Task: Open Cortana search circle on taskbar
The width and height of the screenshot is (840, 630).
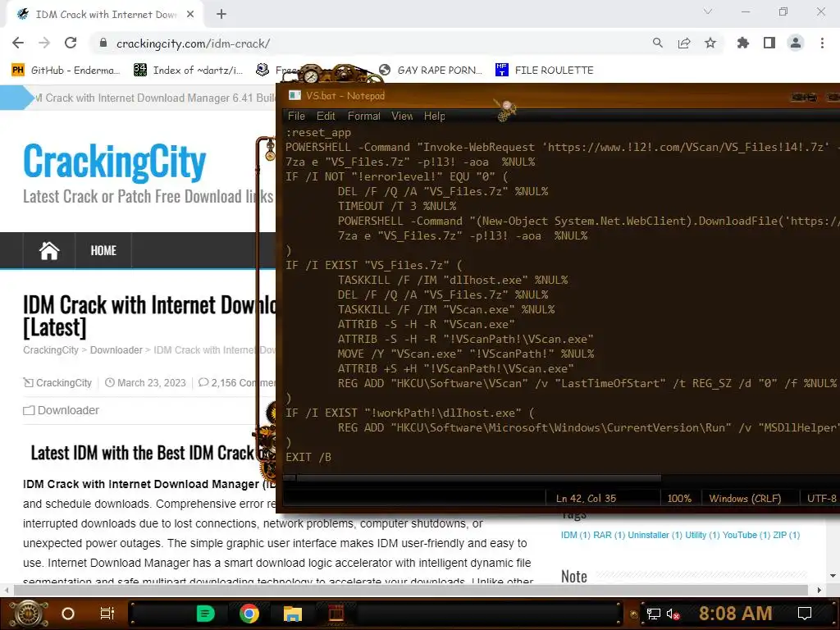Action: pyautogui.click(x=68, y=614)
